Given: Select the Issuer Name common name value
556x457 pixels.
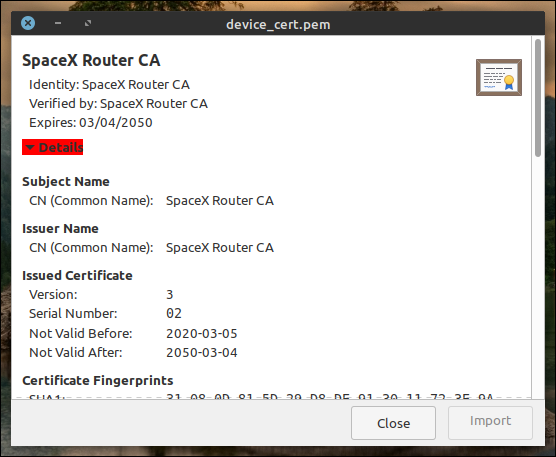Looking at the screenshot, I should pos(220,247).
